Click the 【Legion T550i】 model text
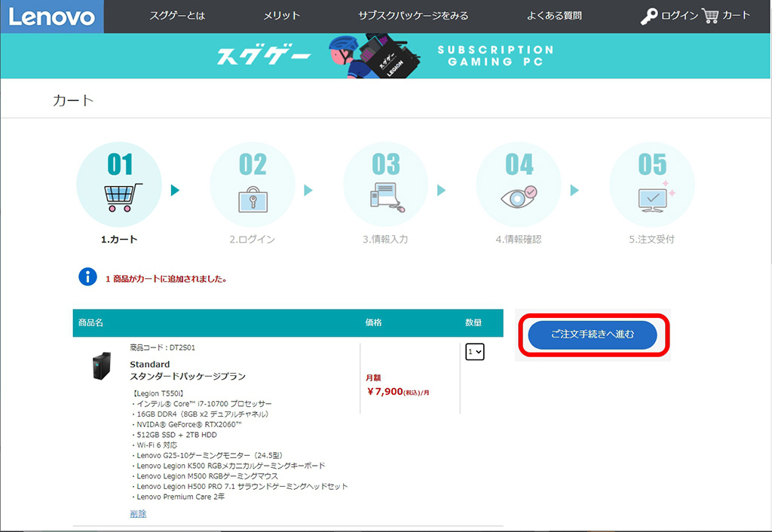The image size is (772, 532). pos(158,393)
